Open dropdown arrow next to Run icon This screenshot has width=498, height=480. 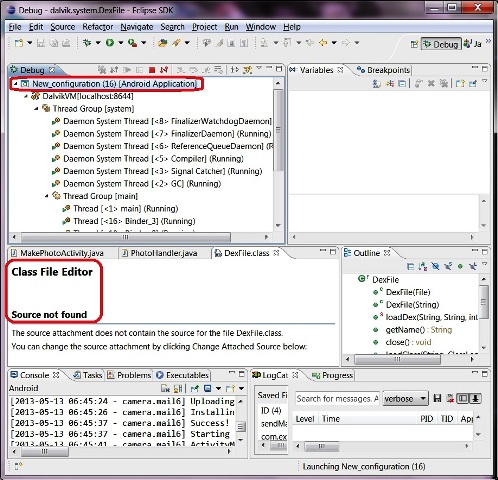point(121,43)
